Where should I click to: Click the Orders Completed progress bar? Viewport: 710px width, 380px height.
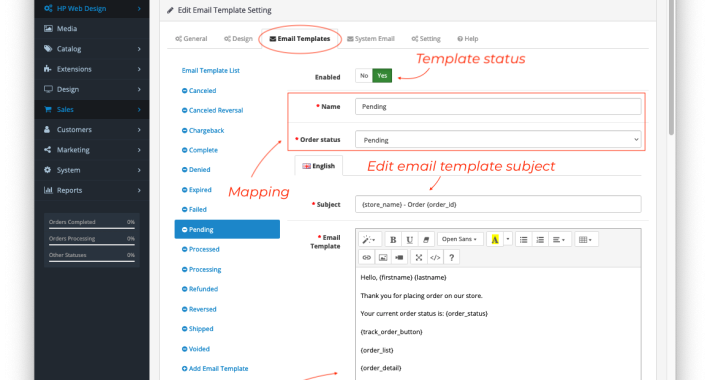pos(92,228)
